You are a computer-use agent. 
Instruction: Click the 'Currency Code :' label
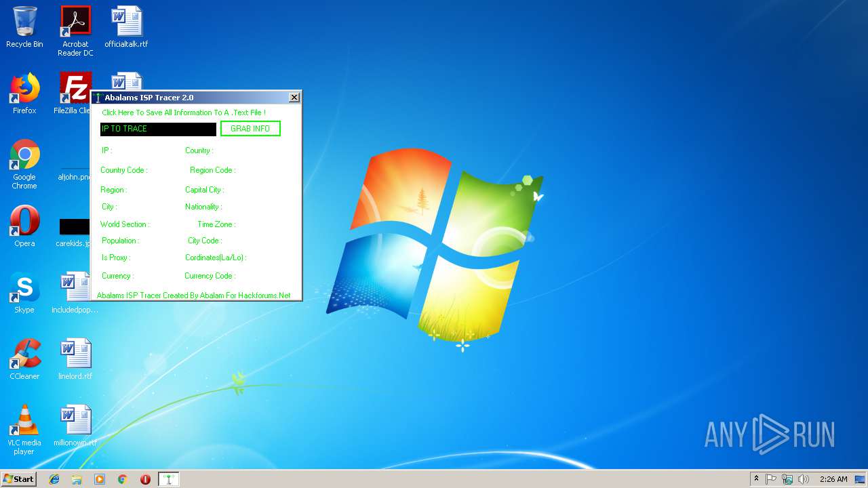coord(210,276)
